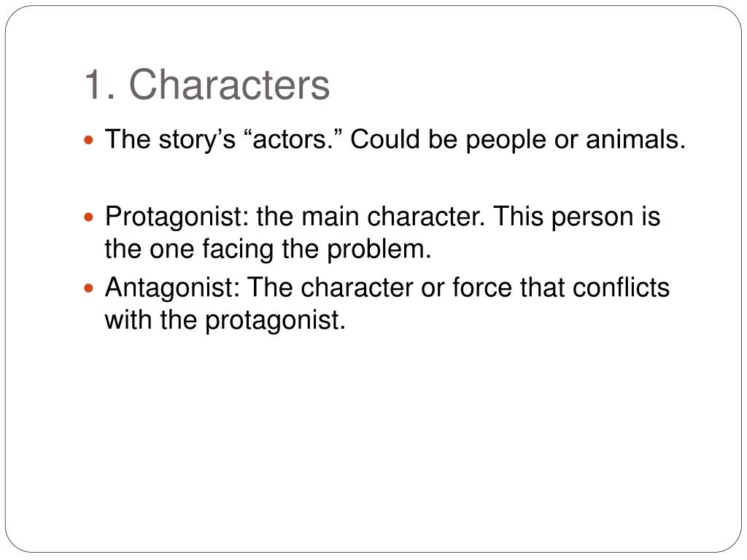Click the orange bullet before "Protagonist"
This screenshot has height=560, width=747.
tap(88, 217)
